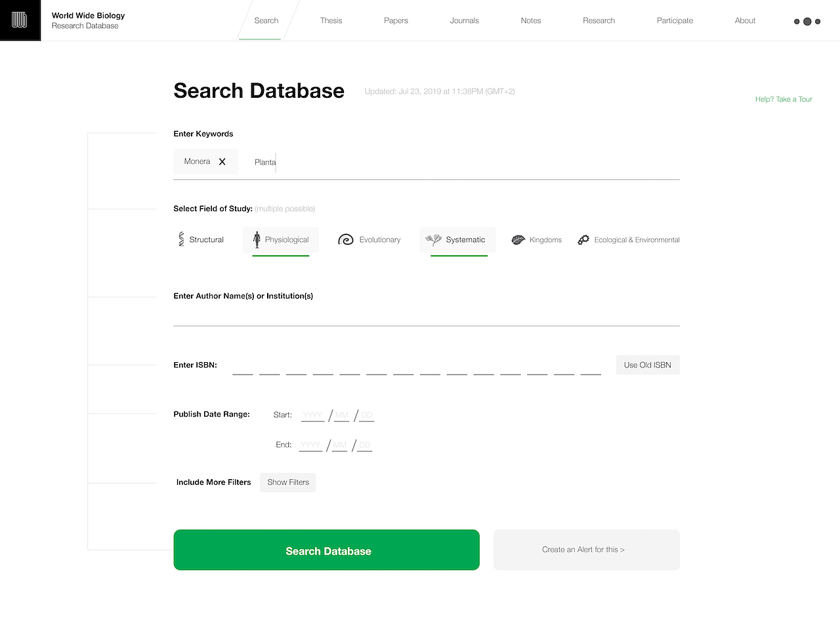The image size is (840, 630).
Task: Click the Author Name or Institution field
Action: [427, 316]
